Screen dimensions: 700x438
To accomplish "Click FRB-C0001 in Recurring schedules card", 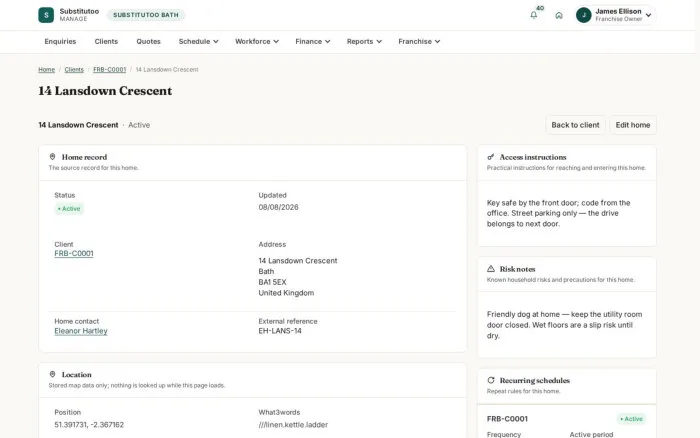I will point(507,419).
